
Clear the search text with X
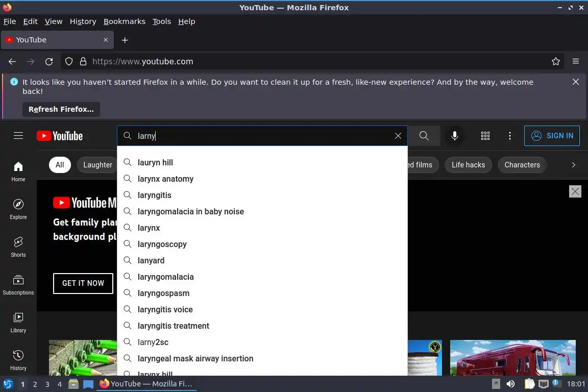point(398,136)
